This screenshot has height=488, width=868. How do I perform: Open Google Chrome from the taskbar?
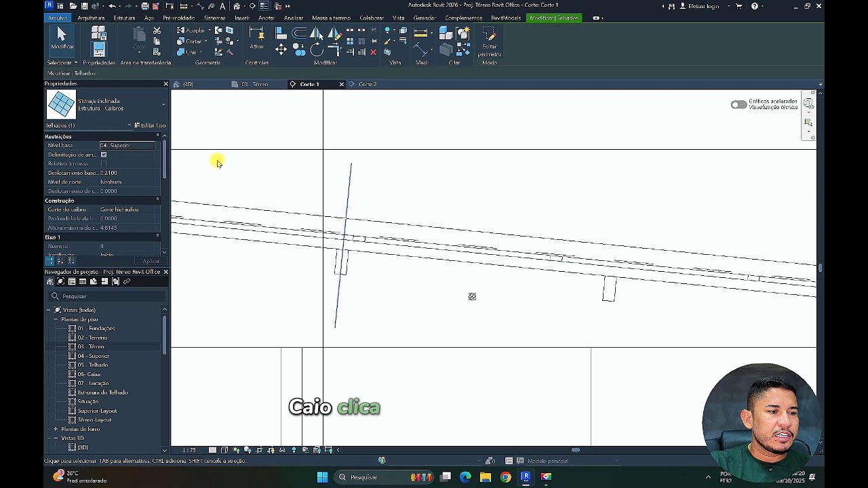[x=506, y=477]
